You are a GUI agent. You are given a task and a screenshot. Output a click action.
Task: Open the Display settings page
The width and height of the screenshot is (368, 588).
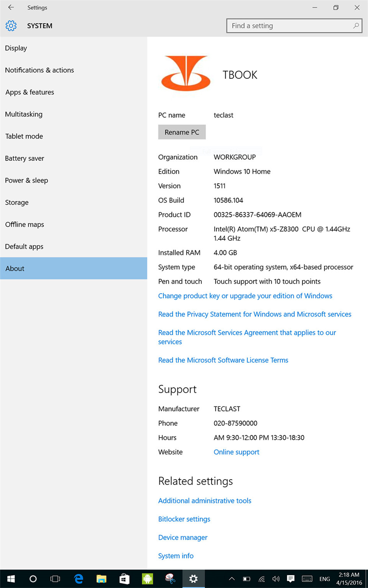tap(74, 48)
